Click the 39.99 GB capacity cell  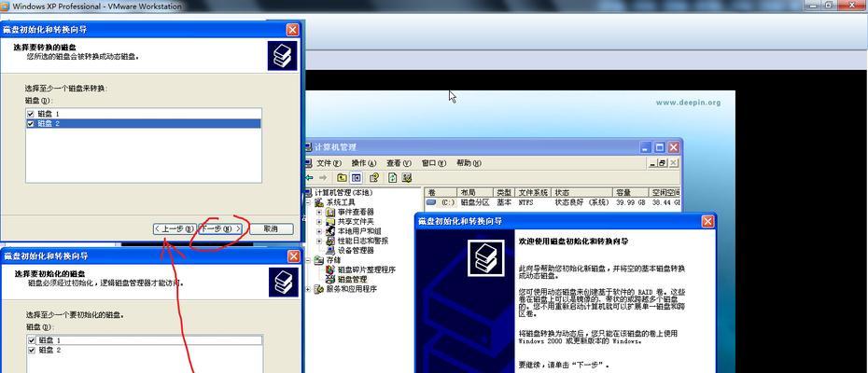tap(631, 202)
